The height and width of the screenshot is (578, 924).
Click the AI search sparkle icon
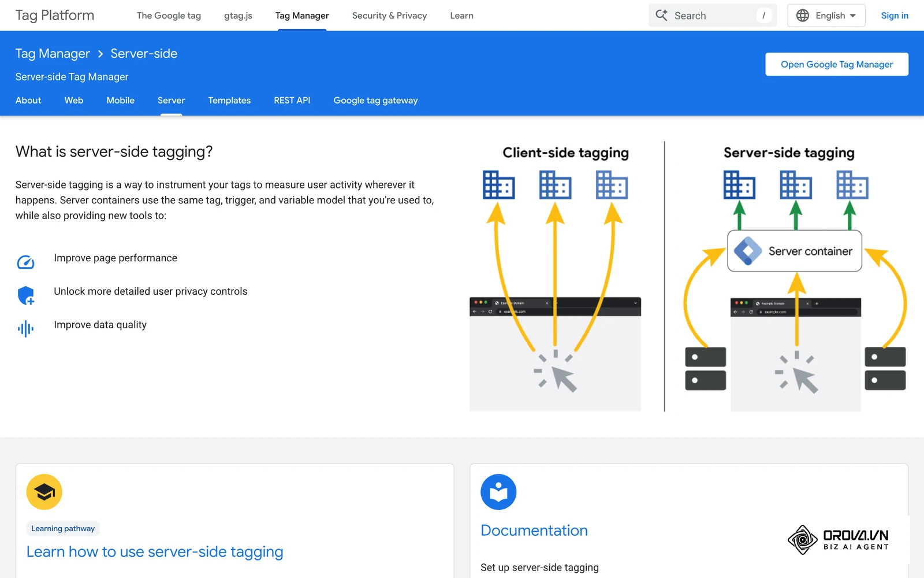[662, 15]
